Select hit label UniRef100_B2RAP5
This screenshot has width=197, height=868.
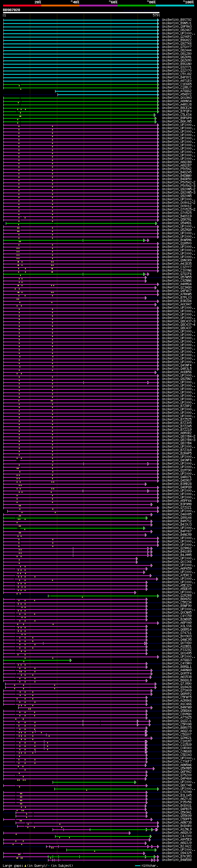[177, 453]
